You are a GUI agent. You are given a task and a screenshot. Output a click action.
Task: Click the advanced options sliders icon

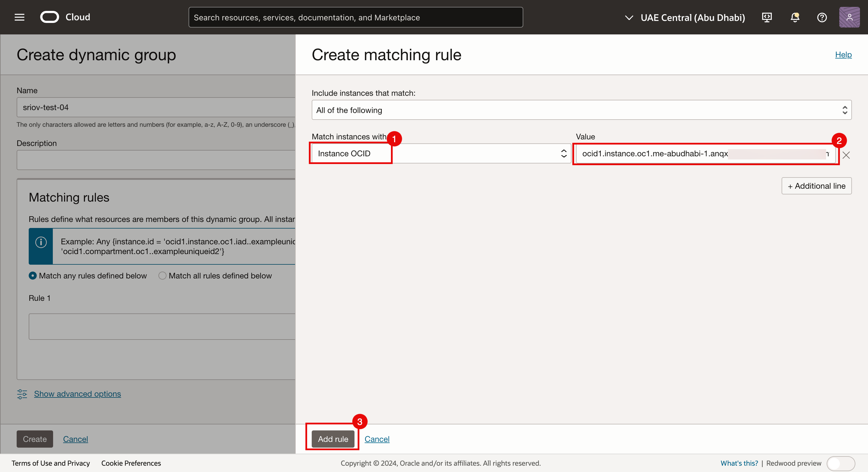22,394
